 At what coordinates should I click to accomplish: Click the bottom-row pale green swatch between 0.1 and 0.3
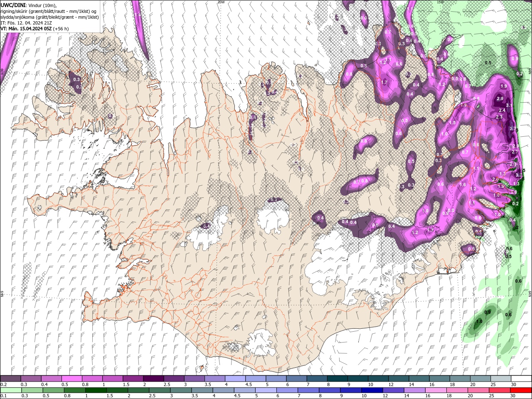click(x=10, y=390)
